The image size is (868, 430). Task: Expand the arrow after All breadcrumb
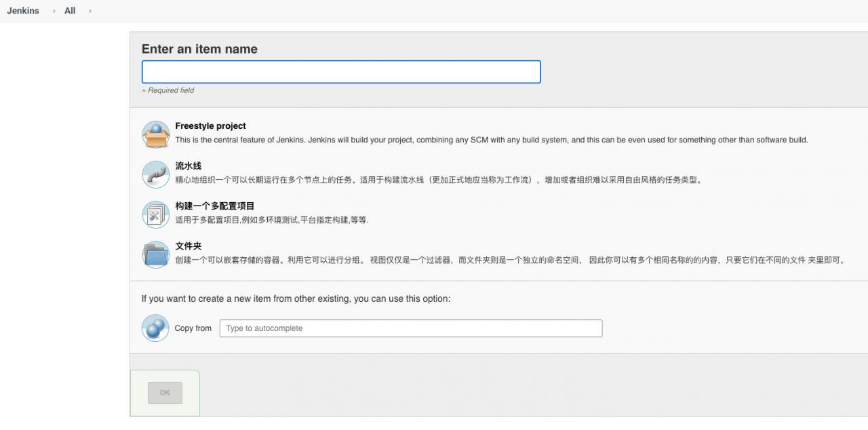coord(90,11)
